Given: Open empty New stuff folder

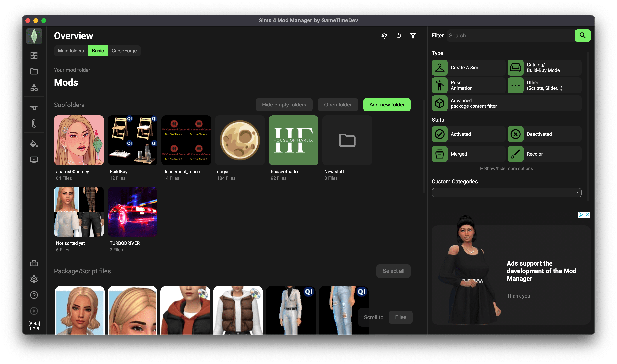Looking at the screenshot, I should point(347,140).
